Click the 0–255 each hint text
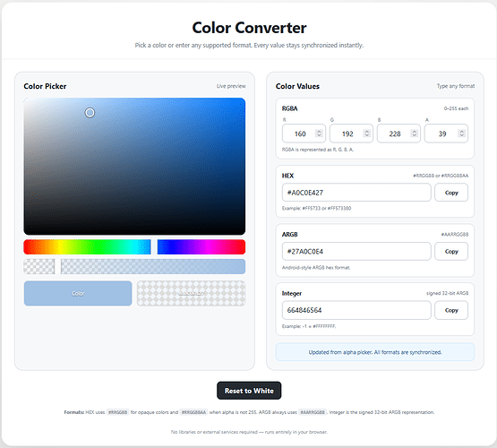Image resolution: width=497 pixels, height=448 pixels. (456, 108)
